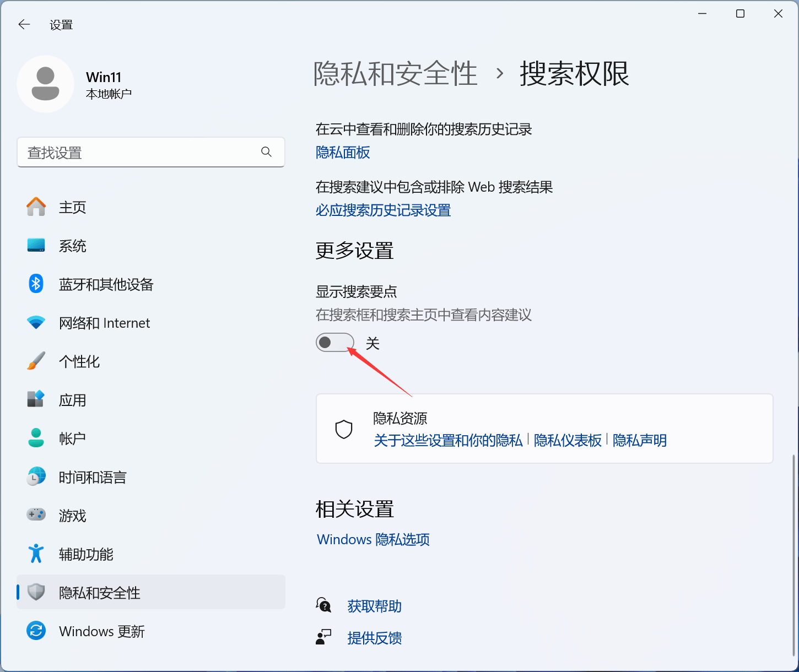The height and width of the screenshot is (672, 799).
Task: Open the 系统 settings category
Action: click(x=72, y=246)
